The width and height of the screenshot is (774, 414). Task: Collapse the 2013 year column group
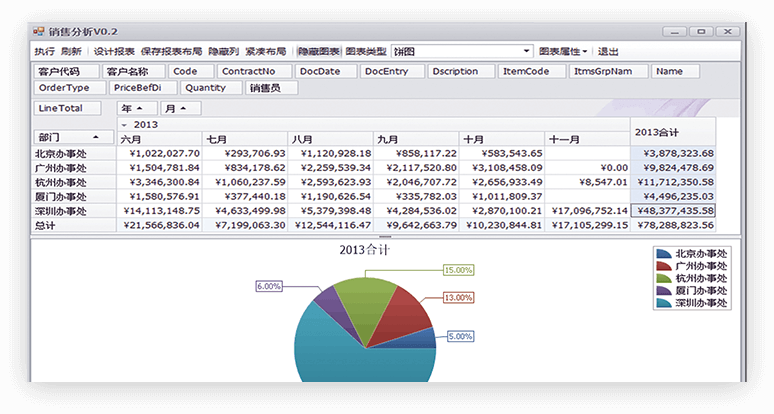[124, 125]
